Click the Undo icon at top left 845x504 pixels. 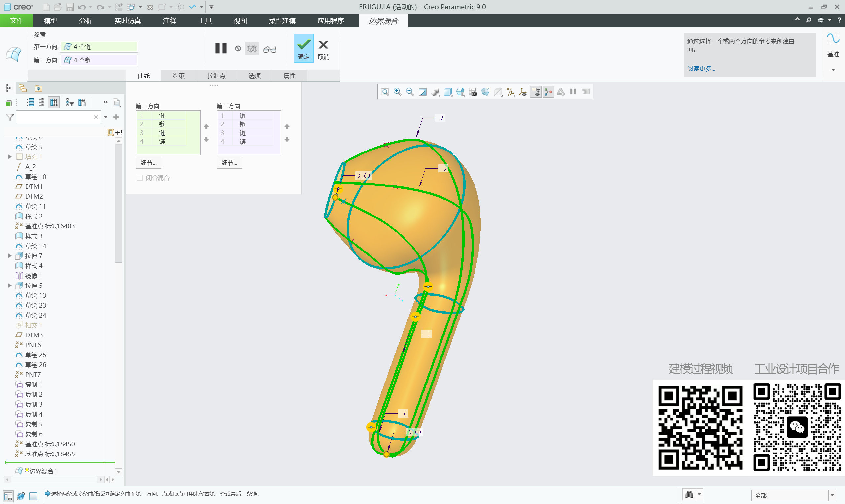coord(82,7)
